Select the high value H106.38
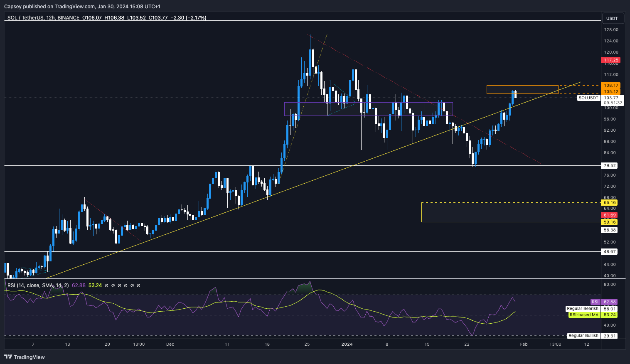This screenshot has width=630, height=364. point(114,17)
